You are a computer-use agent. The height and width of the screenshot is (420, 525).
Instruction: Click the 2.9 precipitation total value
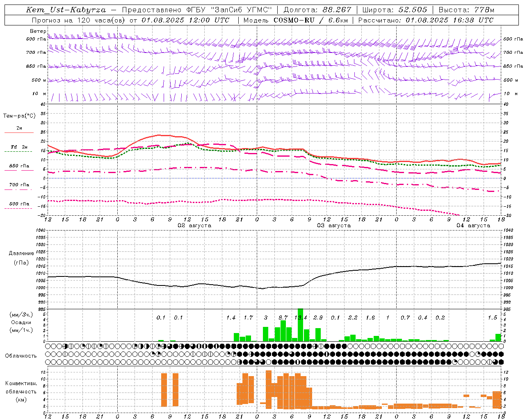click(318, 318)
